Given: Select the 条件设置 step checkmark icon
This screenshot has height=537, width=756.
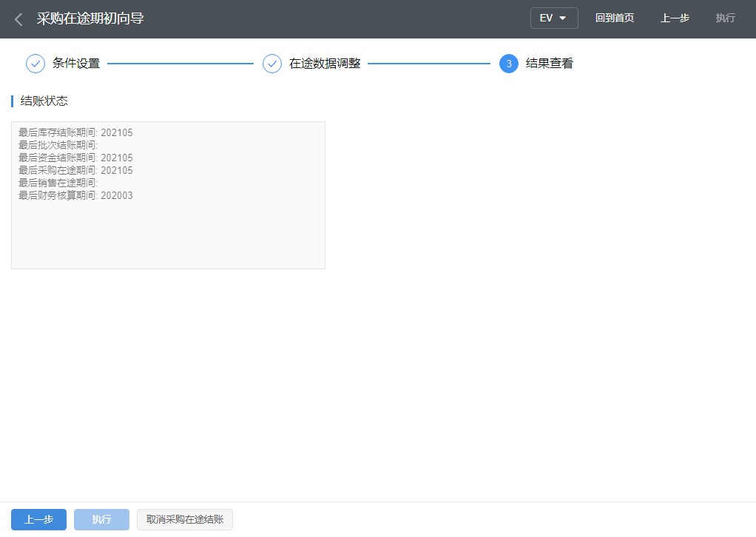Looking at the screenshot, I should (x=36, y=64).
